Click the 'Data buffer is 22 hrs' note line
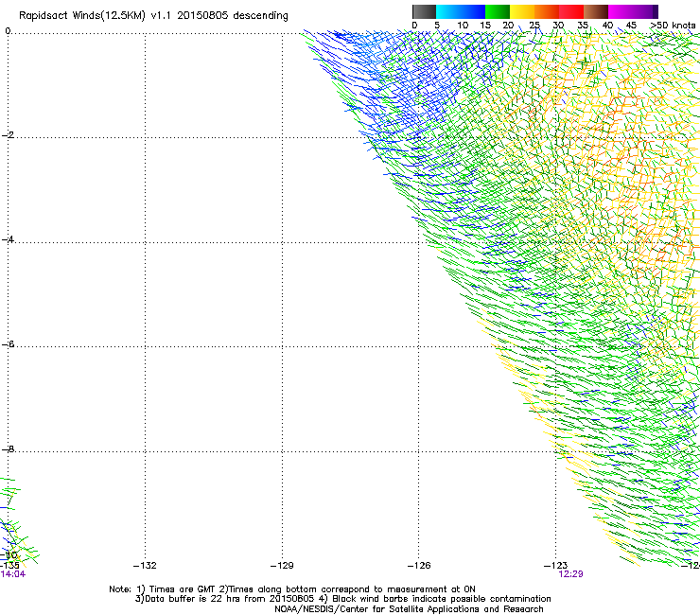This screenshot has height=615, width=700. (x=342, y=599)
